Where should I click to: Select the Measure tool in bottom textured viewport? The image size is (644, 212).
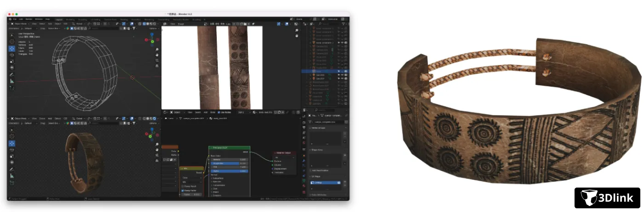pos(12,176)
